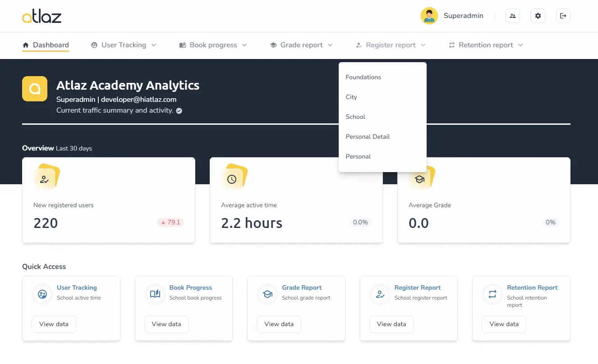
Task: Click the User Tracking nav icon
Action: tap(94, 45)
